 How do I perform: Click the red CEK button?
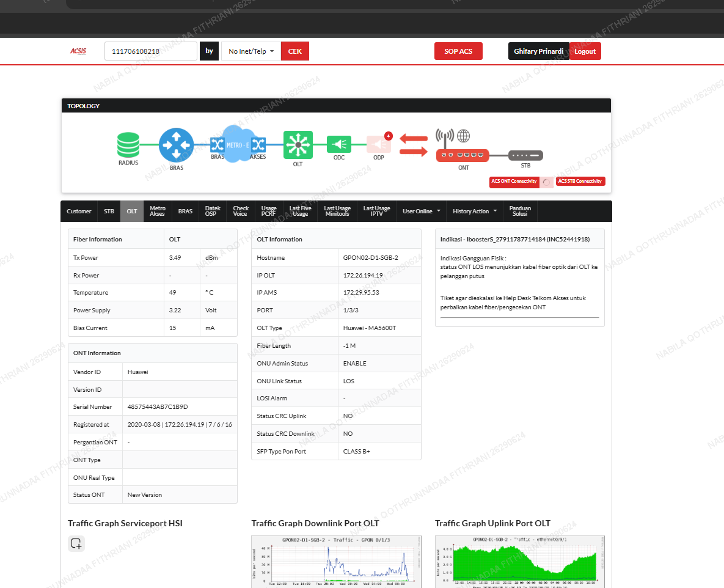(294, 51)
